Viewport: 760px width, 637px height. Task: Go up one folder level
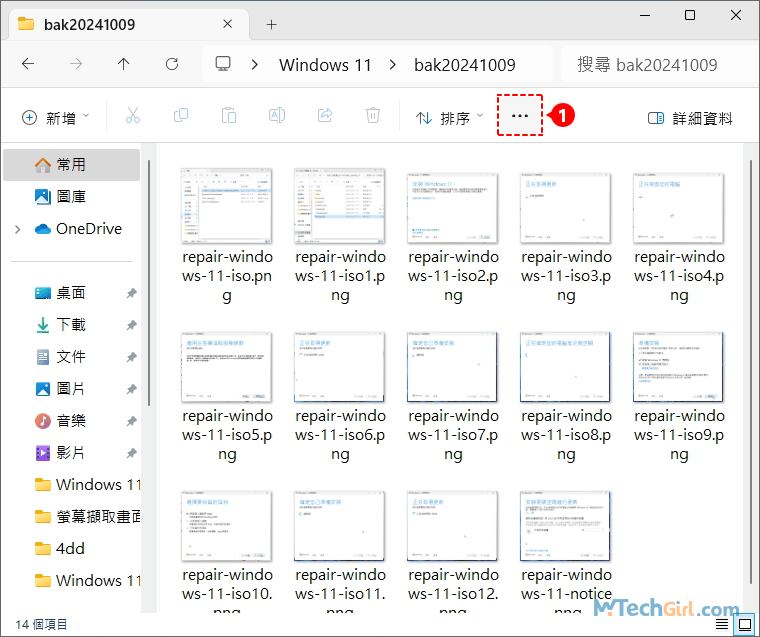(x=124, y=64)
